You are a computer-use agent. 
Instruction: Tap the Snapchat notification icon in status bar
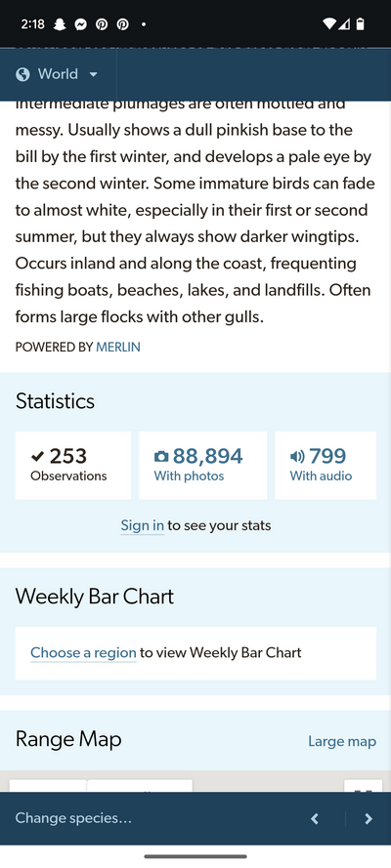[x=60, y=24]
